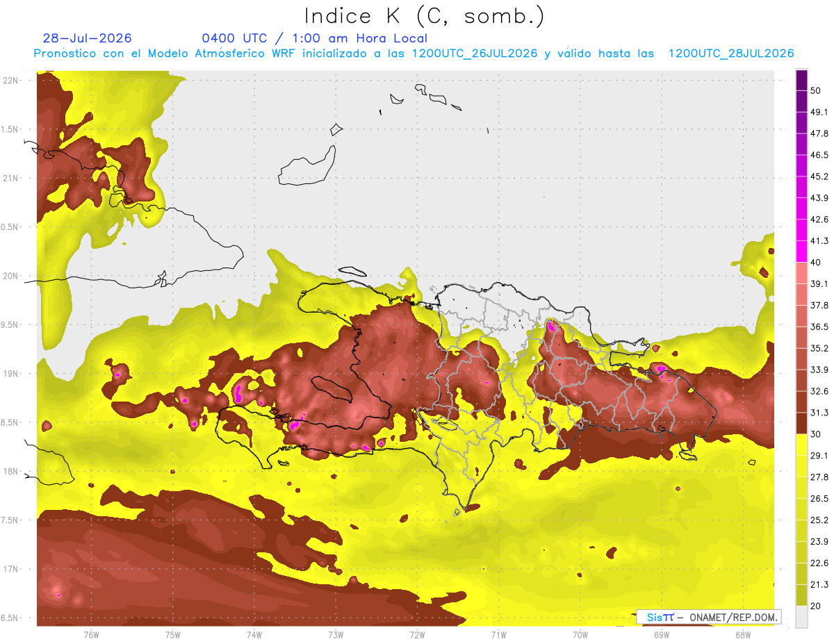Click the dark brown band between 30 and 31.3

pos(802,423)
